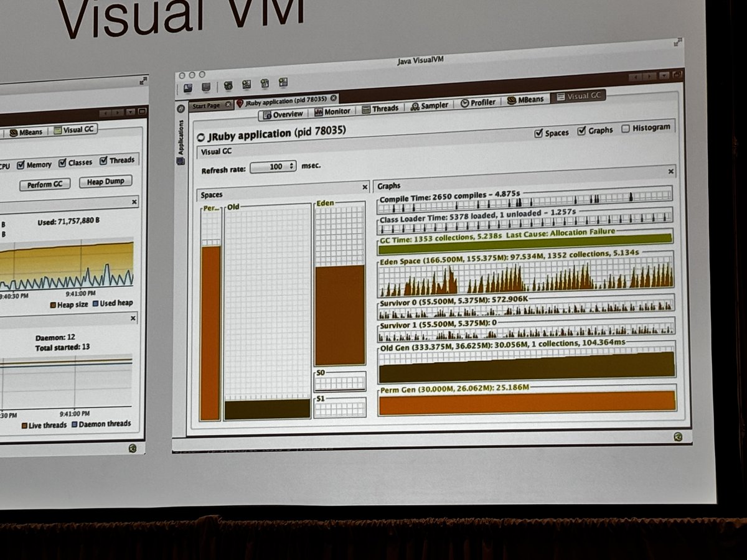The width and height of the screenshot is (747, 560).
Task: Click the Heap size legend swatch
Action: [x=52, y=306]
